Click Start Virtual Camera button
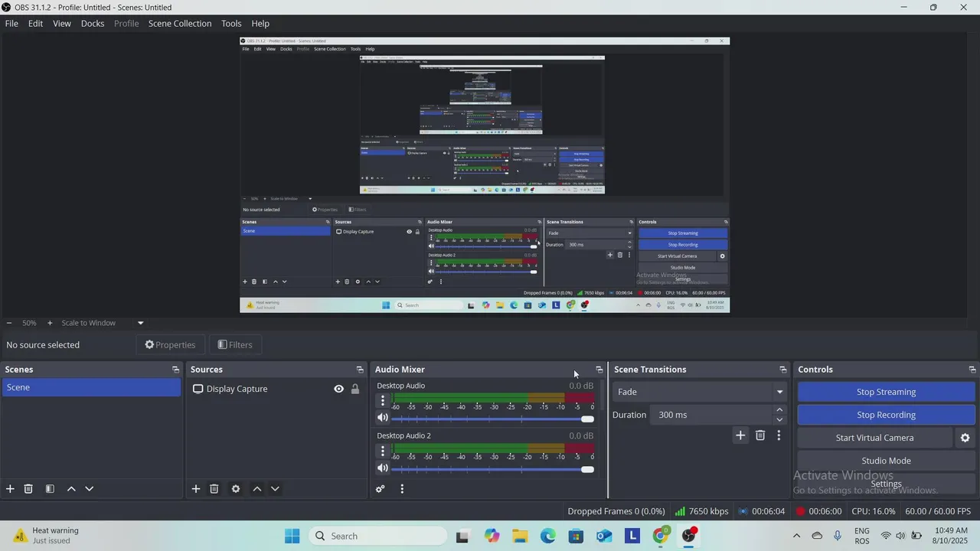Image resolution: width=980 pixels, height=551 pixels. click(874, 438)
